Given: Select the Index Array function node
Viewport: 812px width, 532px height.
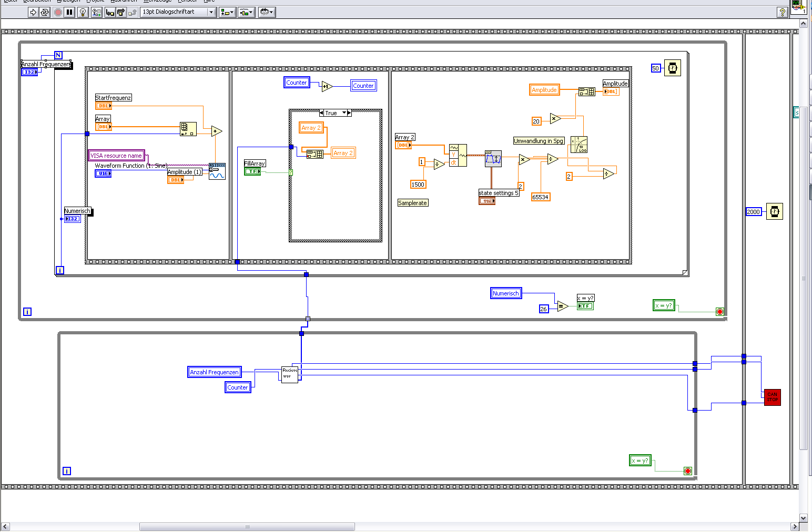Looking at the screenshot, I should tap(188, 129).
